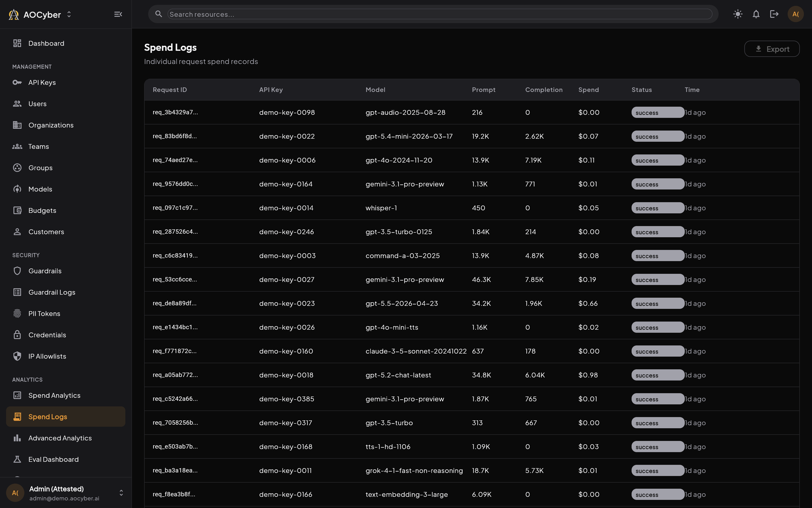
Task: Click the $0.98 spend value
Action: pyautogui.click(x=588, y=375)
